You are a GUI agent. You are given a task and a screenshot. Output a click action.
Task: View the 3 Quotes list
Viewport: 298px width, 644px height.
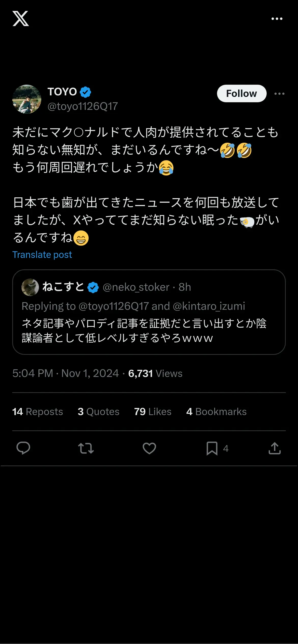pyautogui.click(x=99, y=412)
